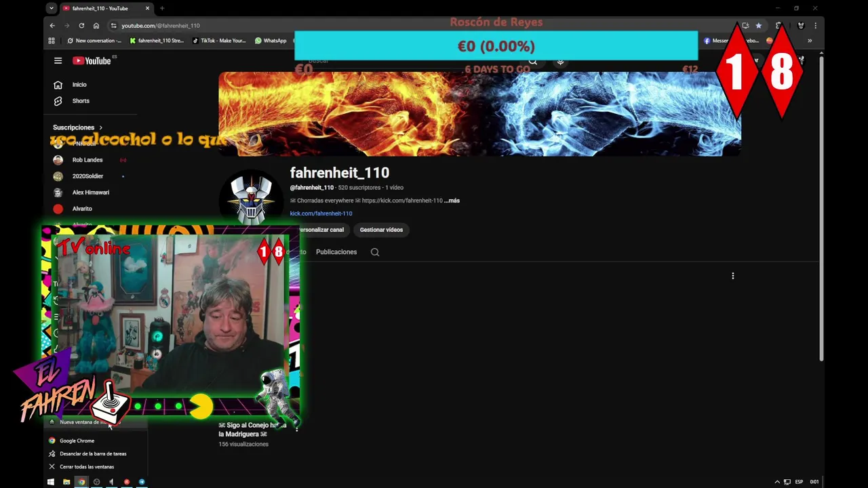
Task: Reload the page
Action: pos(81,26)
